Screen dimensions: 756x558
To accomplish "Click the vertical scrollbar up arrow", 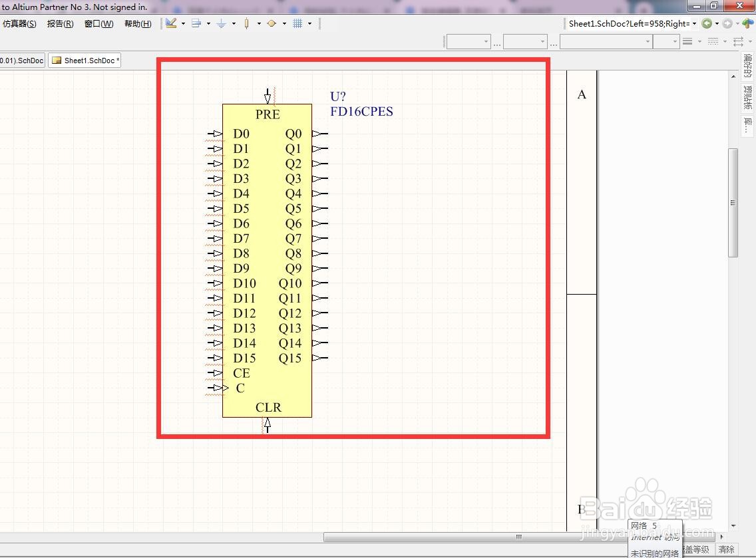I will click(x=733, y=76).
